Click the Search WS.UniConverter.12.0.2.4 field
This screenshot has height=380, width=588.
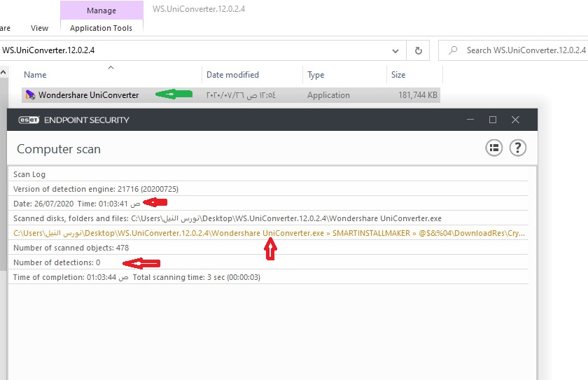tap(525, 50)
